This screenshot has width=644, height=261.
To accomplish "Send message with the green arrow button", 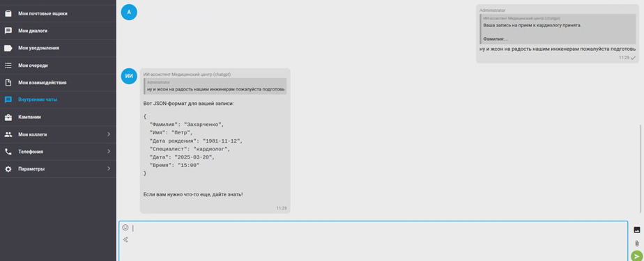I will [636, 256].
